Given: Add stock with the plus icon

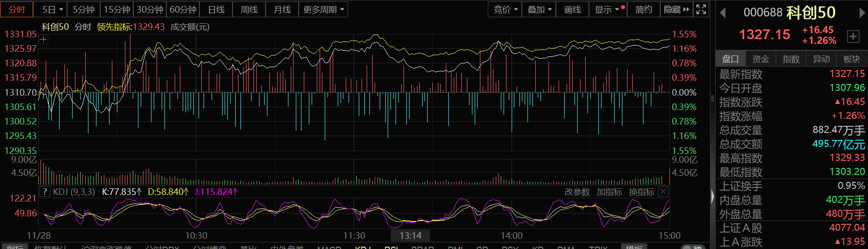Looking at the screenshot, I should tap(853, 36).
